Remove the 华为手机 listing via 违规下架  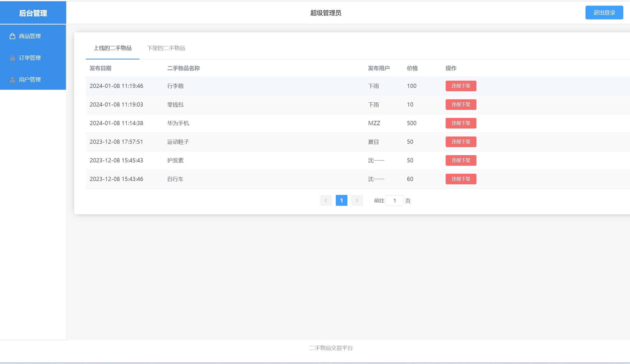click(461, 123)
